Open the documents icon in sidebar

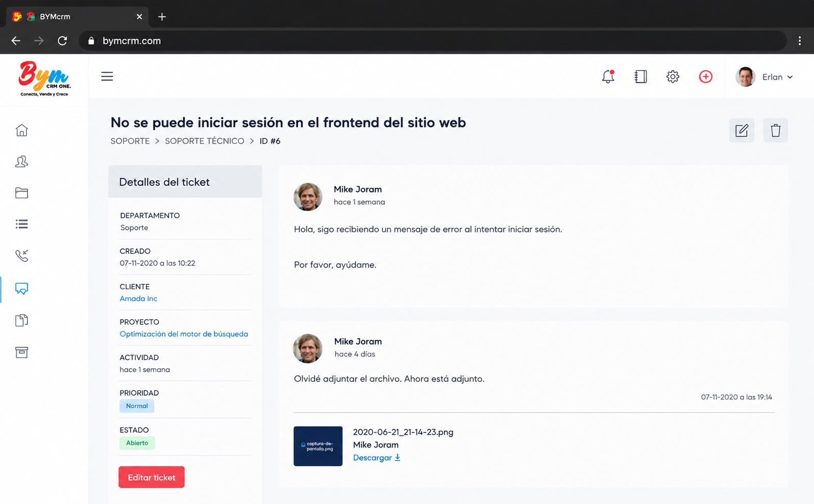(21, 320)
